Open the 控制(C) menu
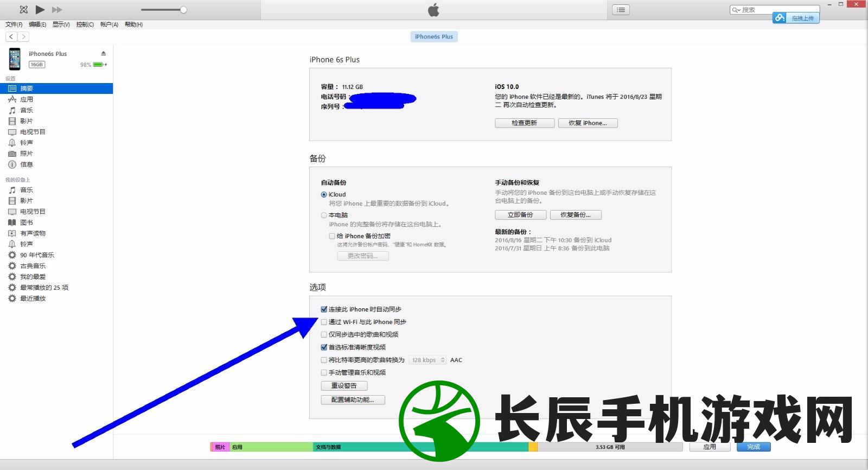The height and width of the screenshot is (470, 868). tap(85, 24)
